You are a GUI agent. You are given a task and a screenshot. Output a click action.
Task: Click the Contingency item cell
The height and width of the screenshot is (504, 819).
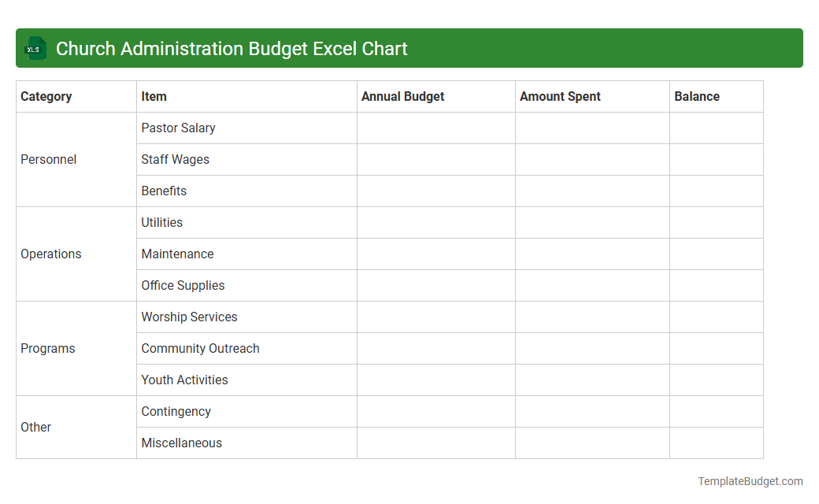[x=176, y=411]
